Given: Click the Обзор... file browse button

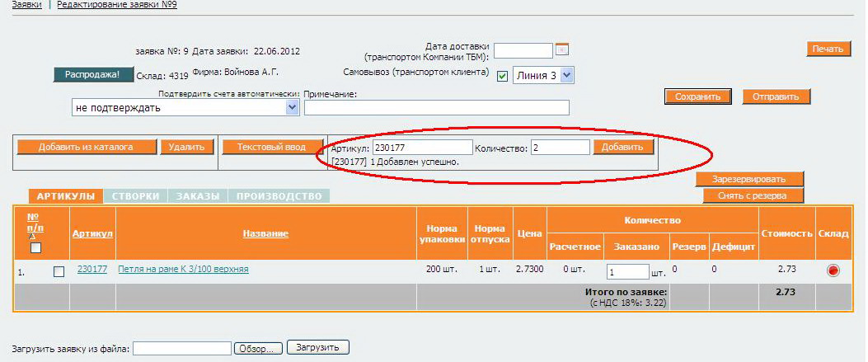Looking at the screenshot, I should [258, 348].
